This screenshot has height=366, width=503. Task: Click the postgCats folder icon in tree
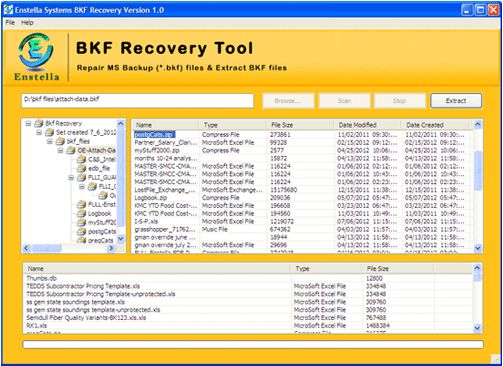pos(82,231)
